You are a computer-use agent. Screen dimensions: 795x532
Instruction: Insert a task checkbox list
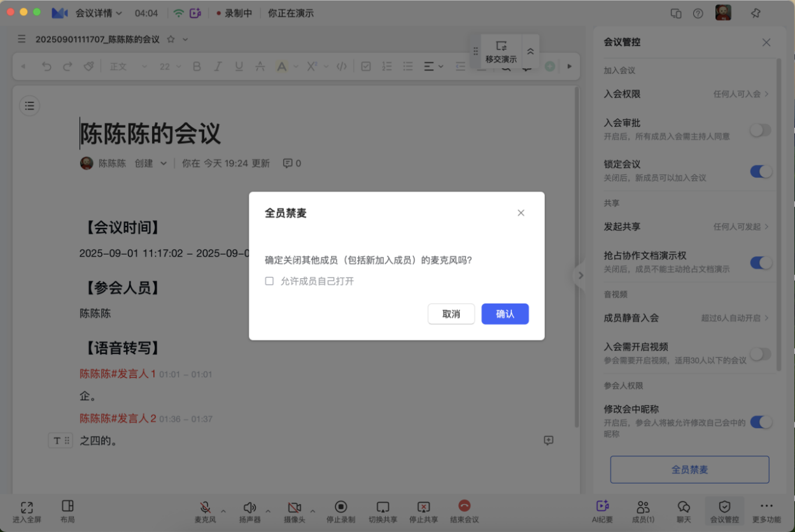366,66
